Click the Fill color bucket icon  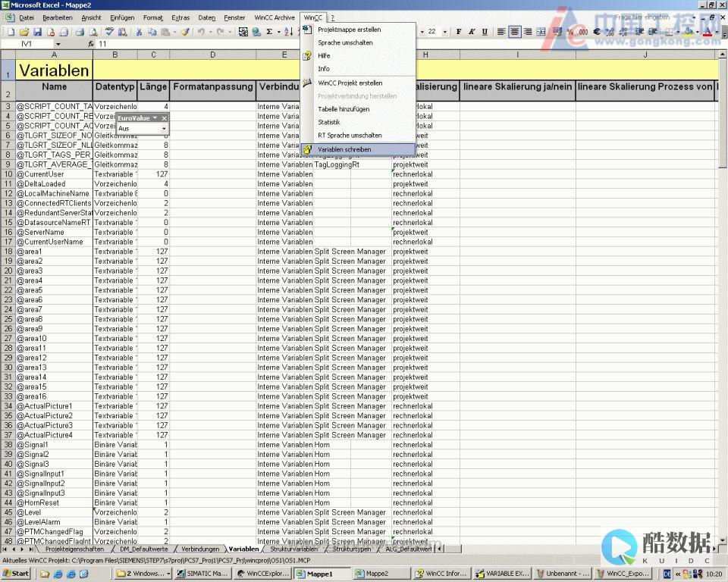[x=689, y=32]
